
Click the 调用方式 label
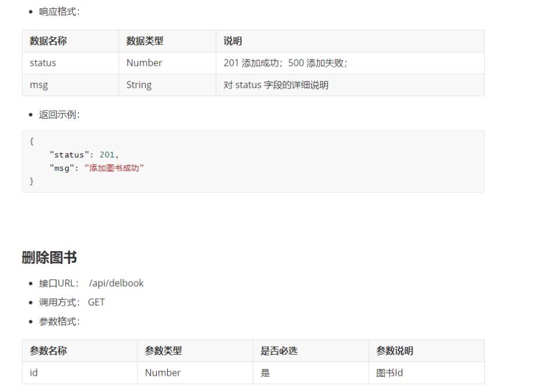pos(59,302)
